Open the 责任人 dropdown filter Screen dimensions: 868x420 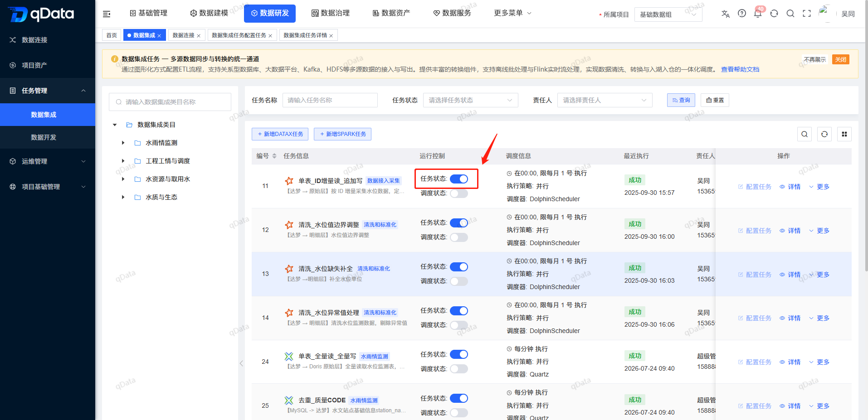(x=605, y=100)
